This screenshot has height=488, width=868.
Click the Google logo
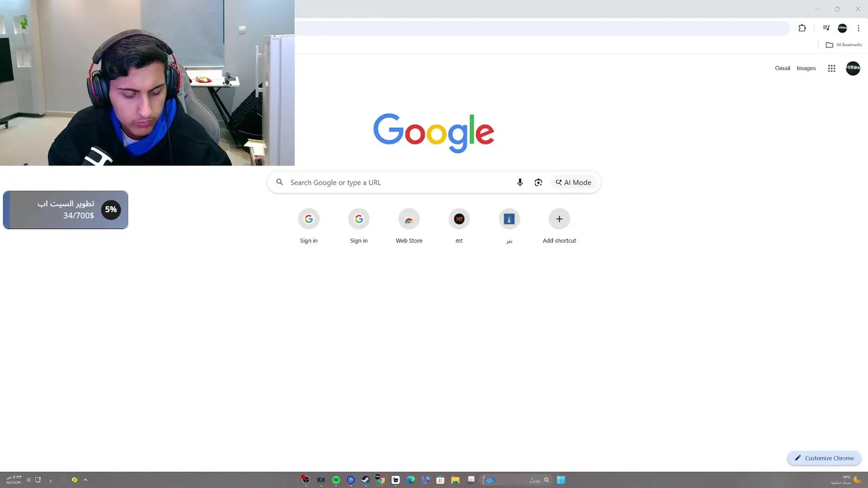pos(433,132)
